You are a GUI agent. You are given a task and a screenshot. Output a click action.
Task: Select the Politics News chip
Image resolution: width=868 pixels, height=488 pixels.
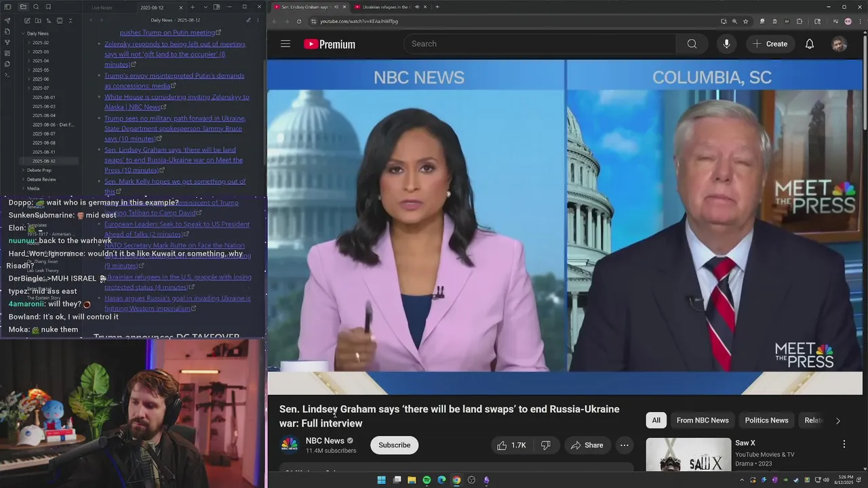pyautogui.click(x=766, y=420)
